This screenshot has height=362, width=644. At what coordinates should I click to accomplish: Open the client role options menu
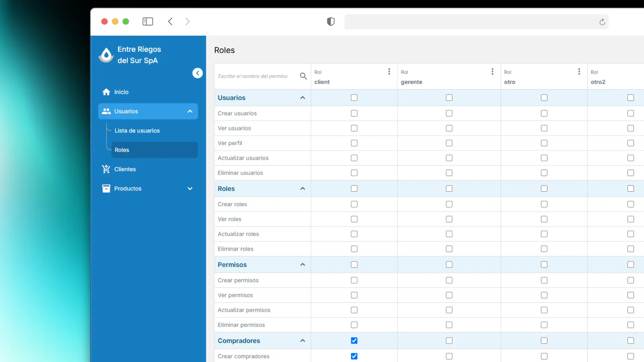[389, 72]
